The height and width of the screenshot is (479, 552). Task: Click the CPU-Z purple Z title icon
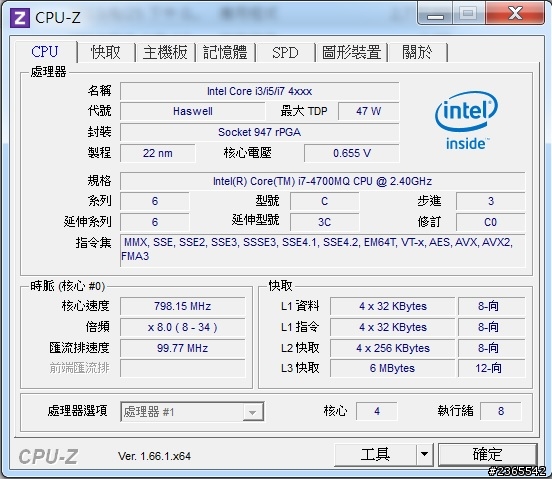(20, 18)
